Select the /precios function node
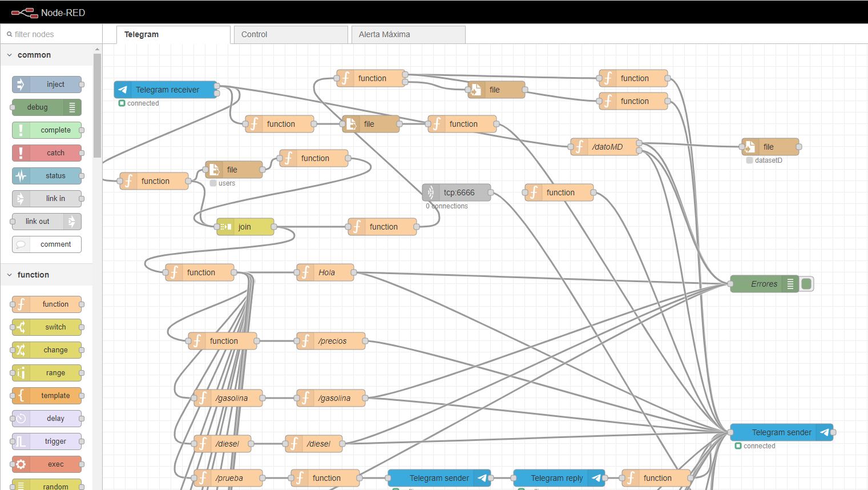868x490 pixels. 331,341
